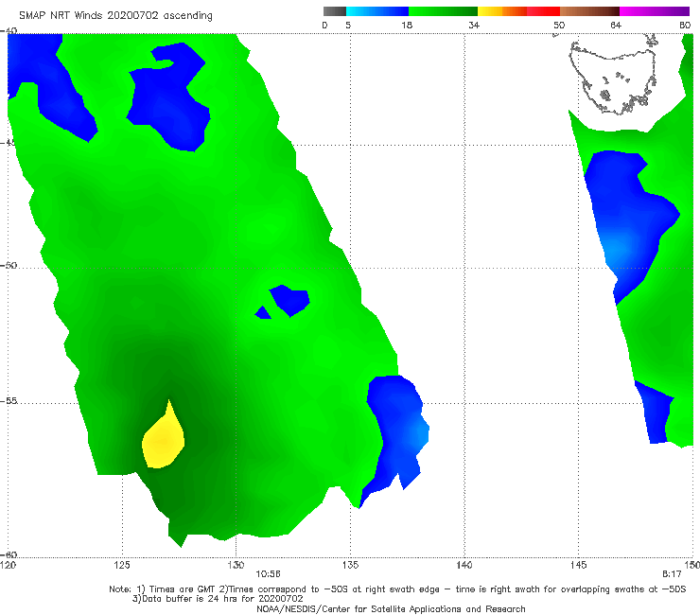
Task: Click the latitude label "-45"
Action: click(9, 143)
